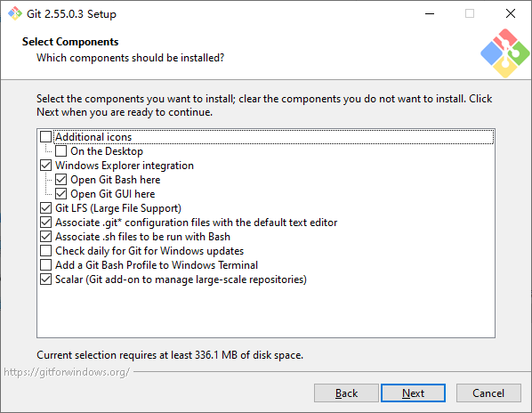This screenshot has width=532, height=413.
Task: Untick Open Git GUI here
Action: click(x=60, y=194)
